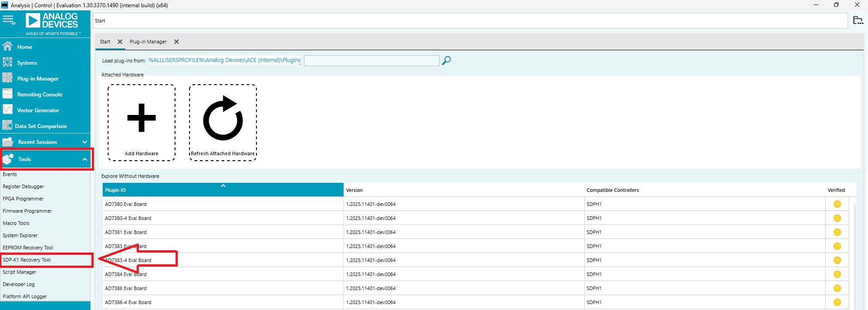This screenshot has width=868, height=310.
Task: Sort by Plugin ID column arrow
Action: pyautogui.click(x=223, y=186)
